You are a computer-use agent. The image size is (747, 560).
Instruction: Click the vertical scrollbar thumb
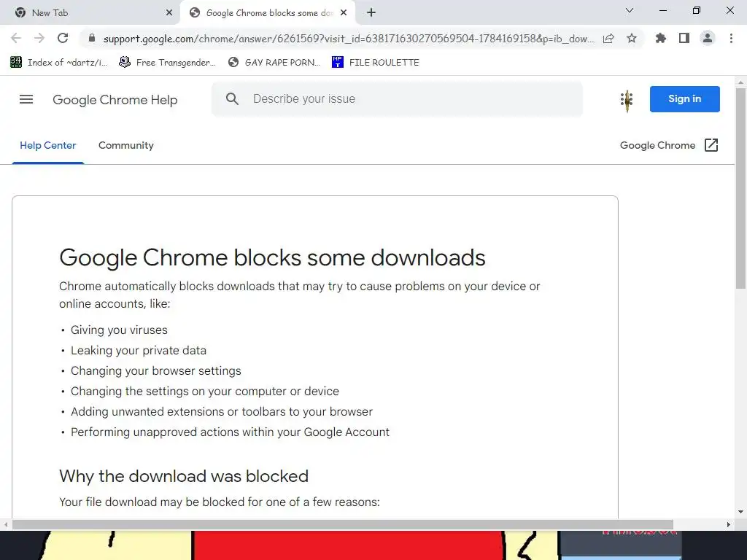[740, 188]
